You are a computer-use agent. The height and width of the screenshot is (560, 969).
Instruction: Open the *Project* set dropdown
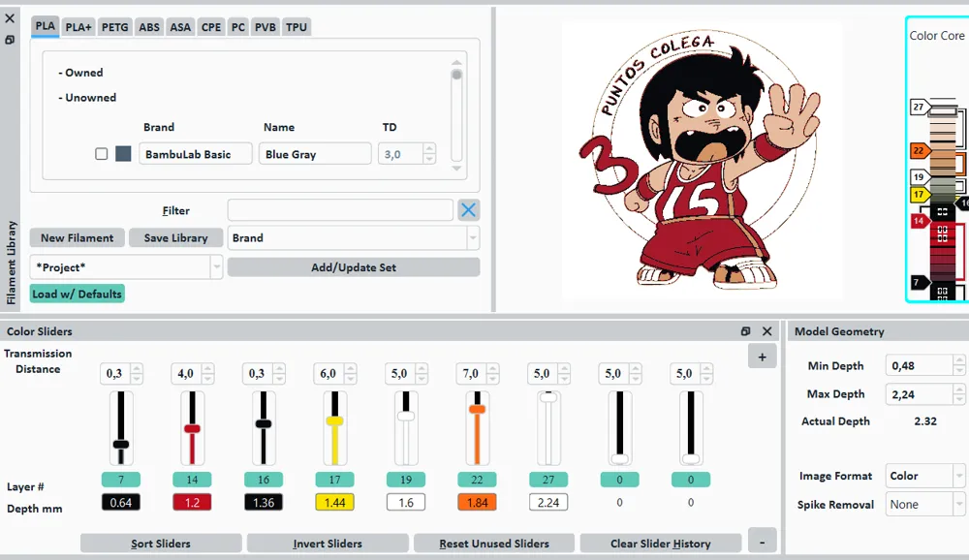126,267
